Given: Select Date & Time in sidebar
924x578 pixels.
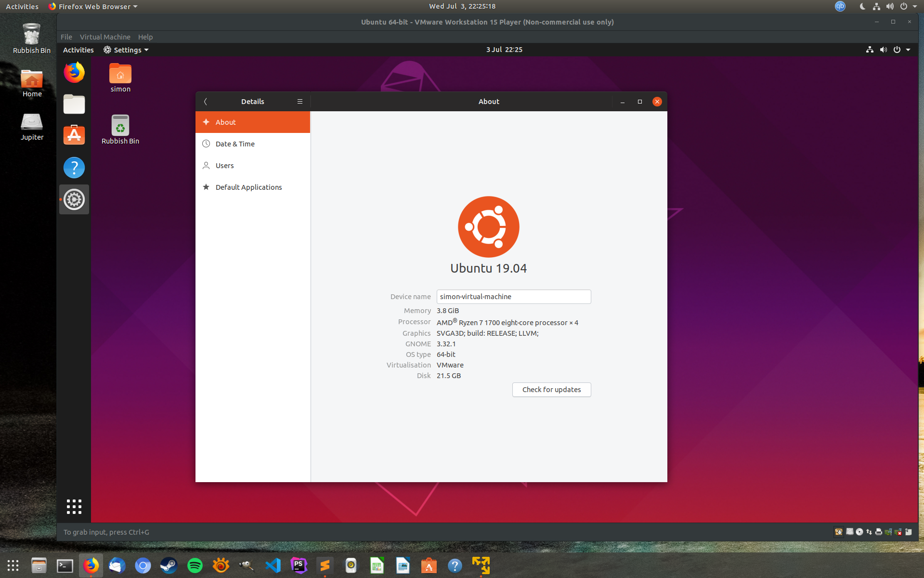Looking at the screenshot, I should click(x=235, y=144).
